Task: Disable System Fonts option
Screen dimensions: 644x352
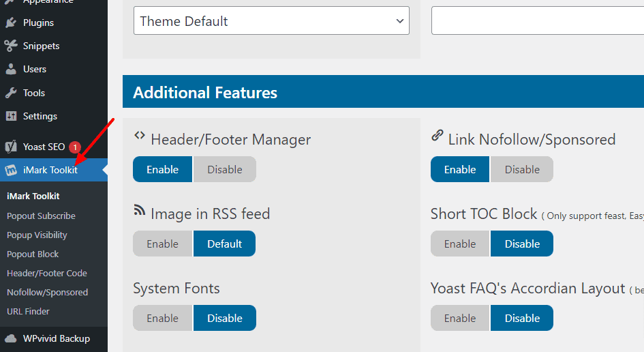Action: [x=225, y=319]
